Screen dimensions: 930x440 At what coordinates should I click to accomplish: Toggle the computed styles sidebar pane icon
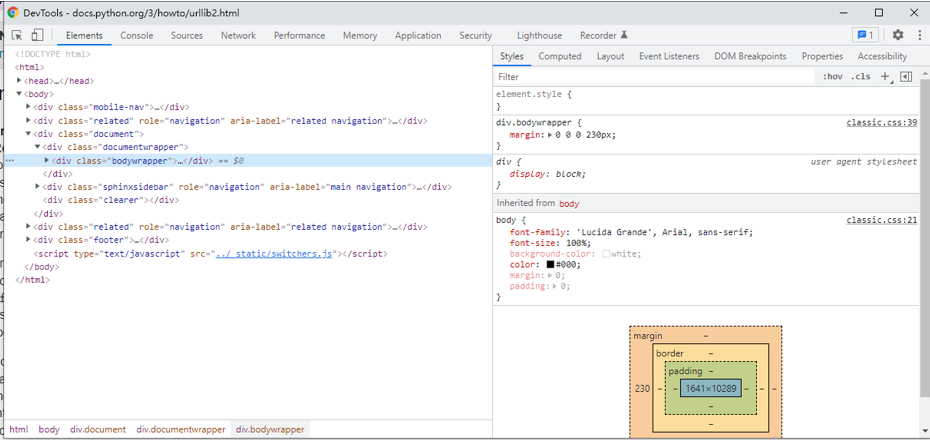point(906,77)
